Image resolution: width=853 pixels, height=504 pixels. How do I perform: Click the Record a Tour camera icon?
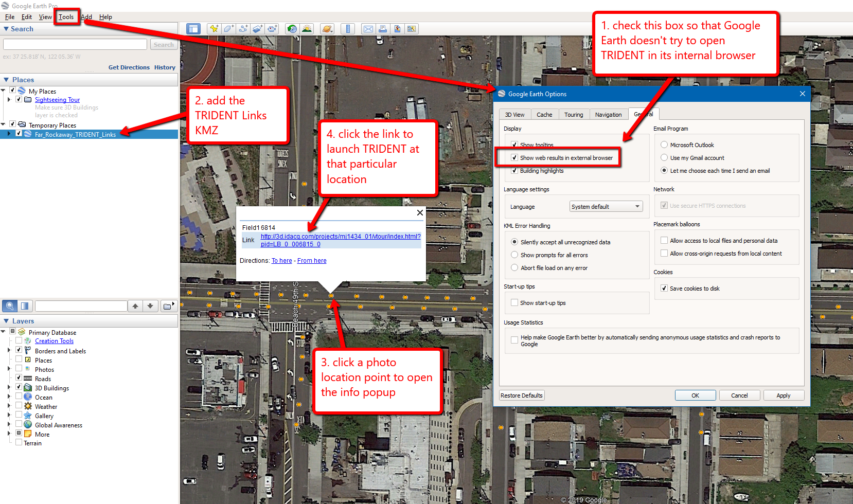tap(272, 29)
